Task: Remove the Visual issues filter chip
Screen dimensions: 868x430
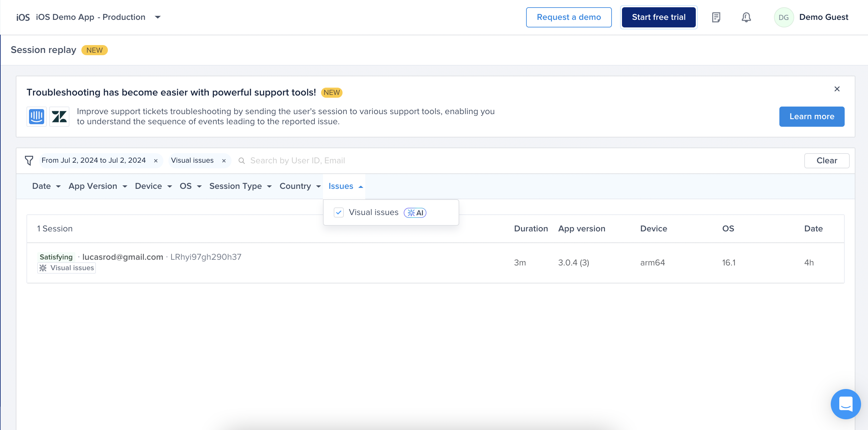Action: pyautogui.click(x=224, y=160)
